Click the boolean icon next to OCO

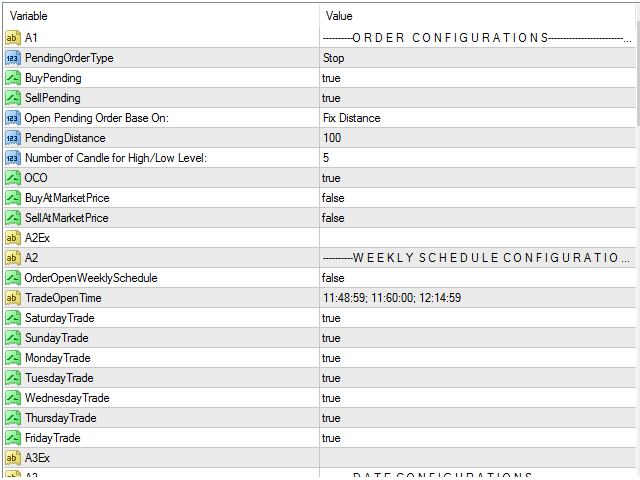[x=13, y=178]
